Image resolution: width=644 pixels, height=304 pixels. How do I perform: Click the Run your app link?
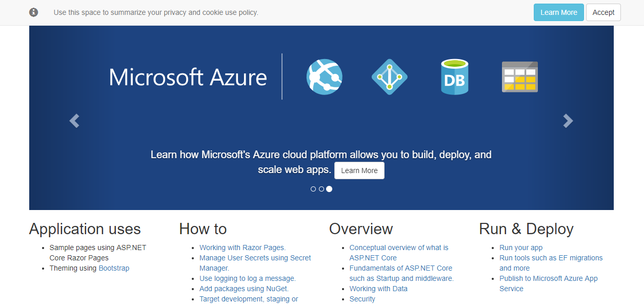(x=521, y=248)
